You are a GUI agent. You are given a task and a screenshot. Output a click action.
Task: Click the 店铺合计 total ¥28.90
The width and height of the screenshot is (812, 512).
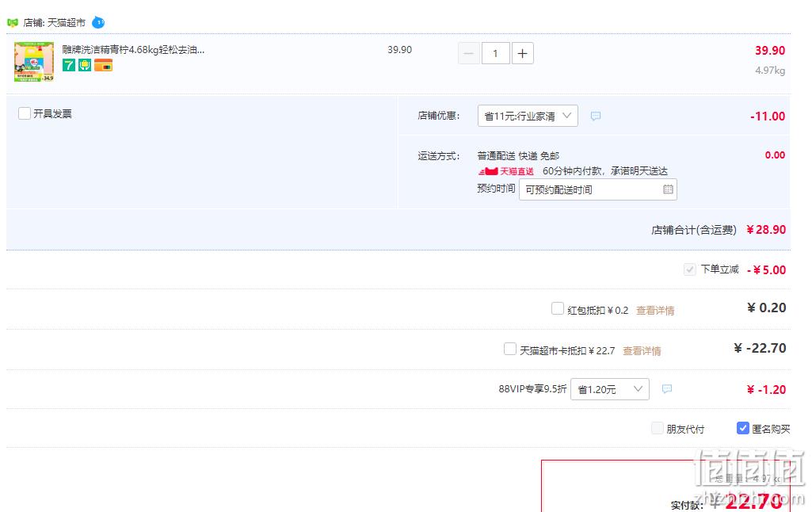point(766,230)
